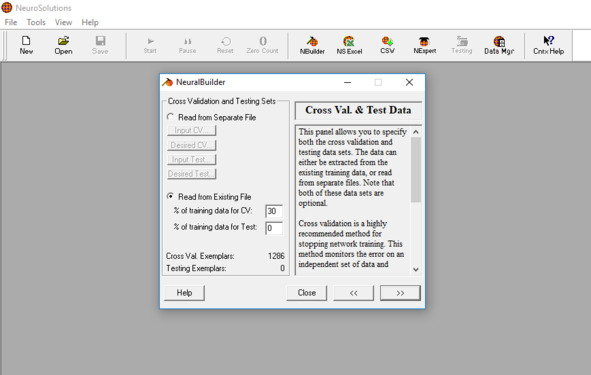This screenshot has height=375, width=591.
Task: Click the NeuroSolutions app icon in title bar
Action: (x=7, y=8)
